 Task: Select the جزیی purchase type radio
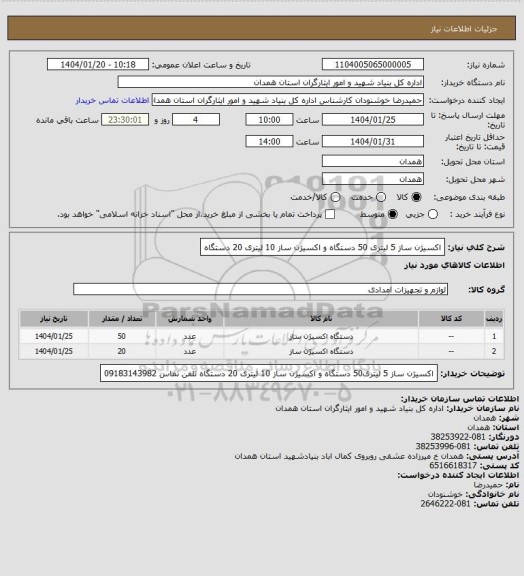click(x=433, y=214)
